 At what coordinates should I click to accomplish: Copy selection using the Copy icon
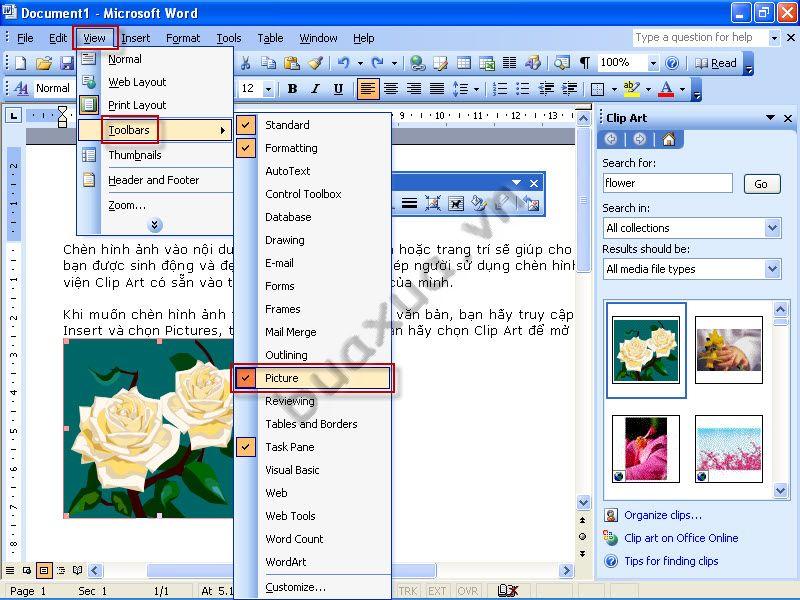268,63
